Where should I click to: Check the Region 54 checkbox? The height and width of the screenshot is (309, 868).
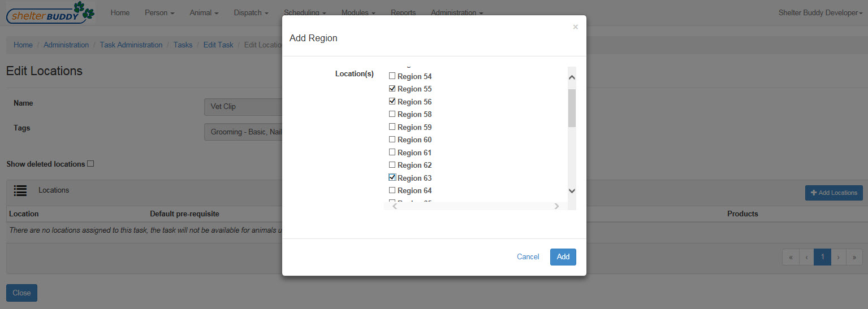click(x=392, y=76)
